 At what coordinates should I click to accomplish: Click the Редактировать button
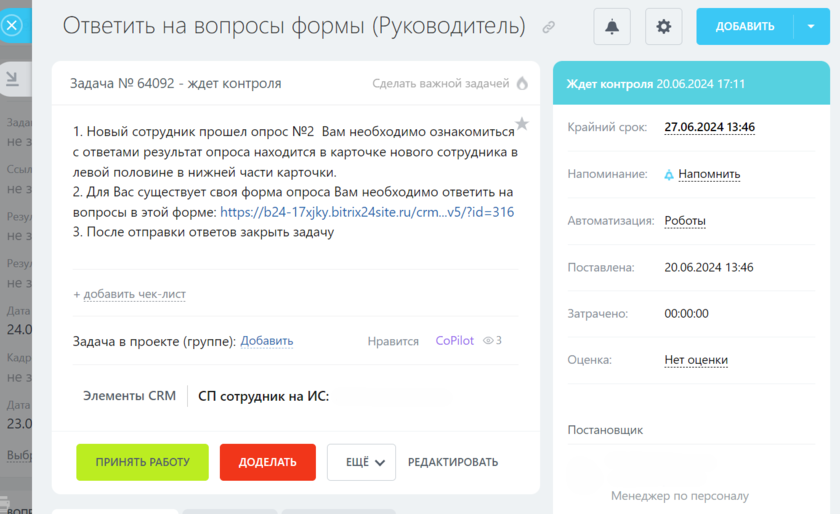(453, 462)
